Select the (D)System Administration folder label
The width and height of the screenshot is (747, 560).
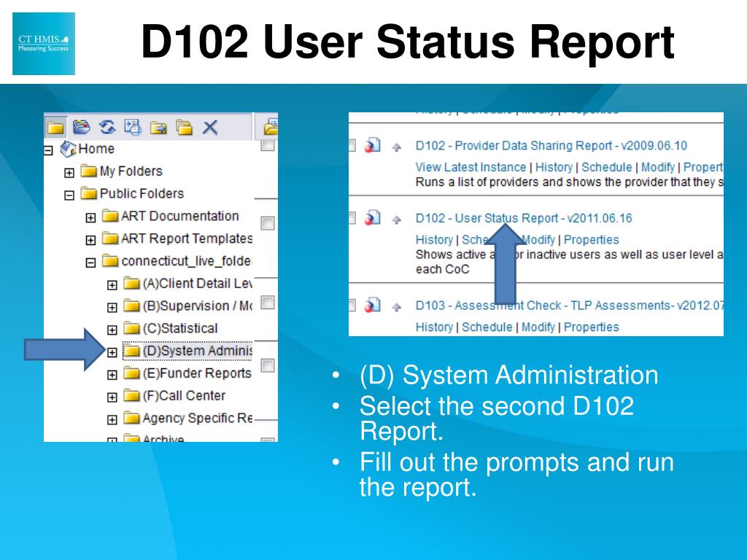point(197,351)
